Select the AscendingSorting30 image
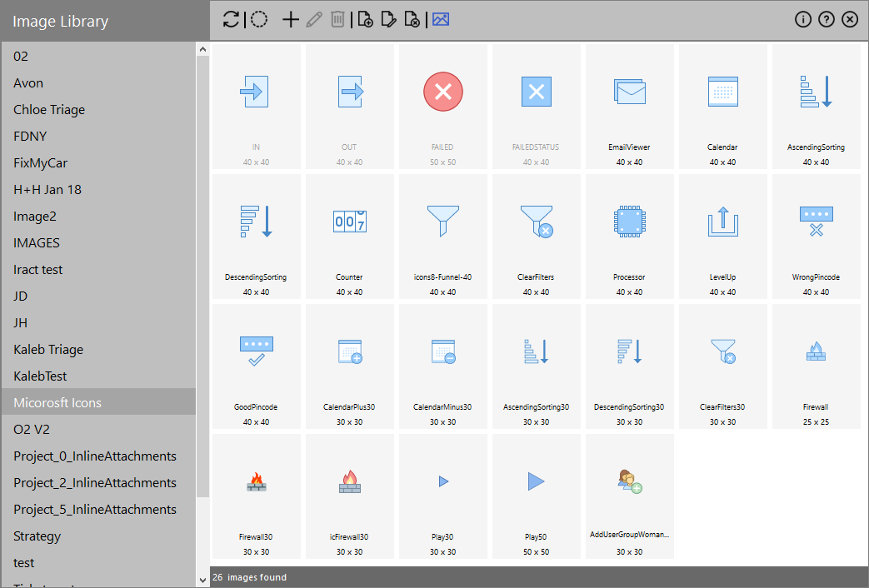This screenshot has height=588, width=869. click(537, 366)
